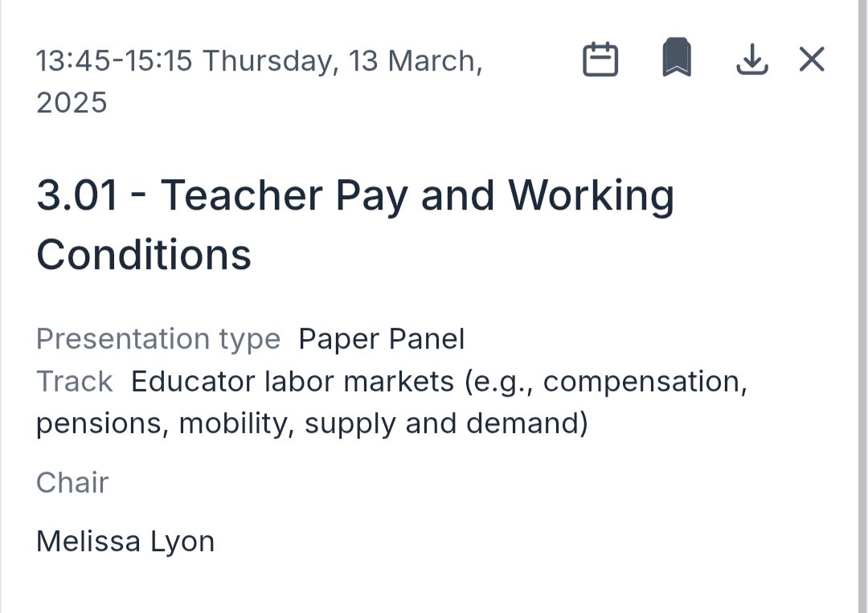Click the 13:45-15:15 time range

(x=114, y=61)
